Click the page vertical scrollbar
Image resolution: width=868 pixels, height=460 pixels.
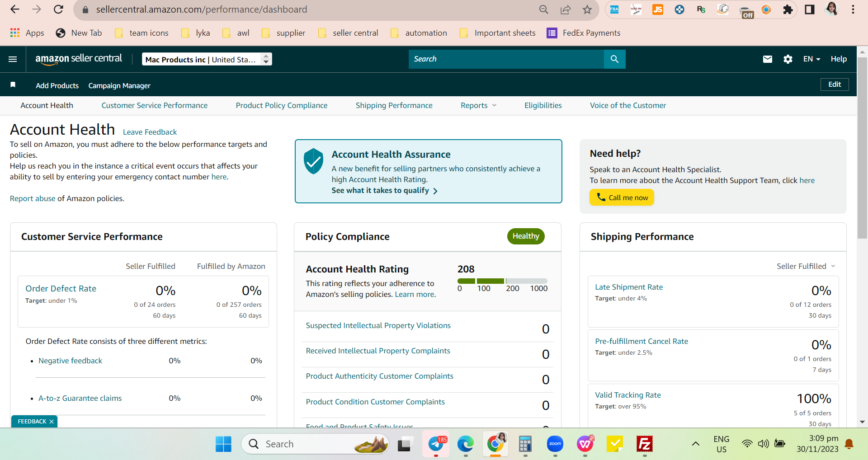(862, 148)
